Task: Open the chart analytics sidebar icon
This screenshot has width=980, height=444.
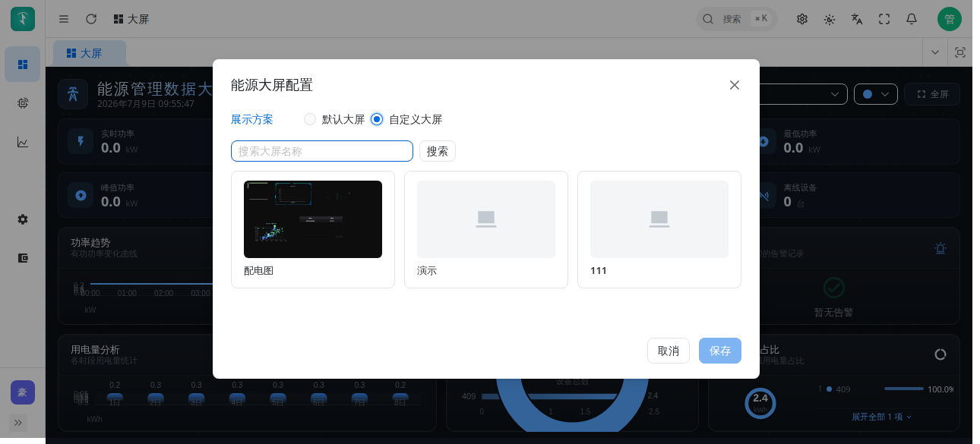Action: tap(23, 142)
